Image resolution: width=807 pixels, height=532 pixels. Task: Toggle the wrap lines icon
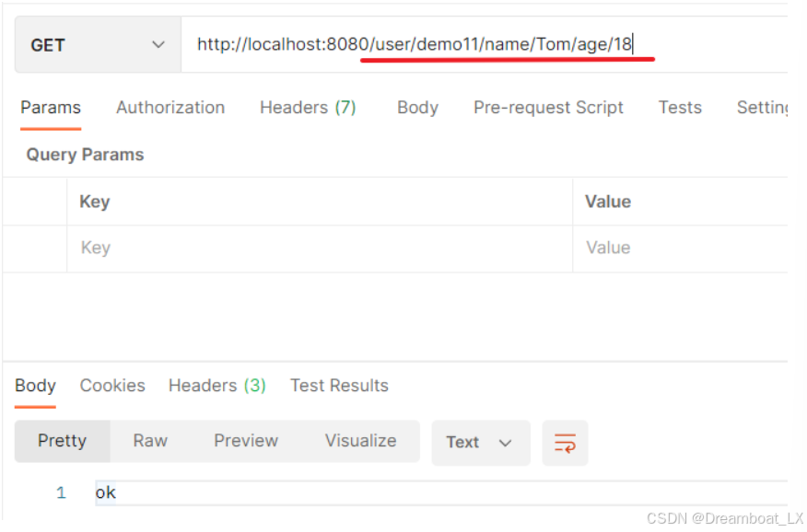565,443
